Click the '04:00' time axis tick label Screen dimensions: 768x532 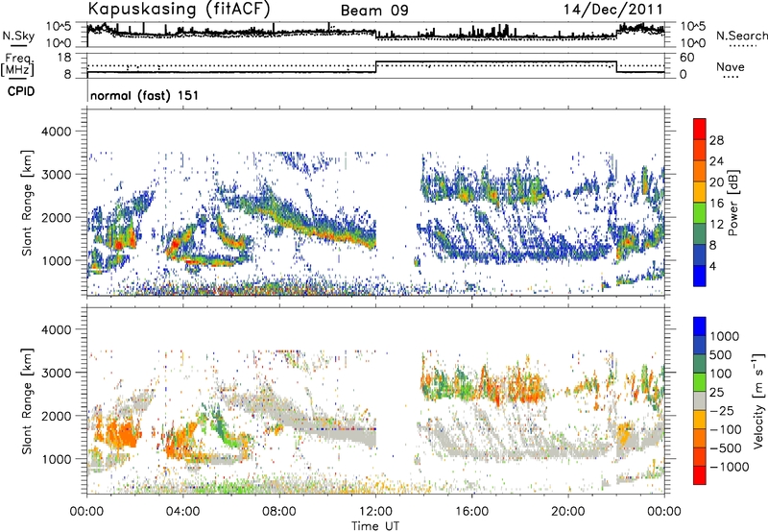183,512
